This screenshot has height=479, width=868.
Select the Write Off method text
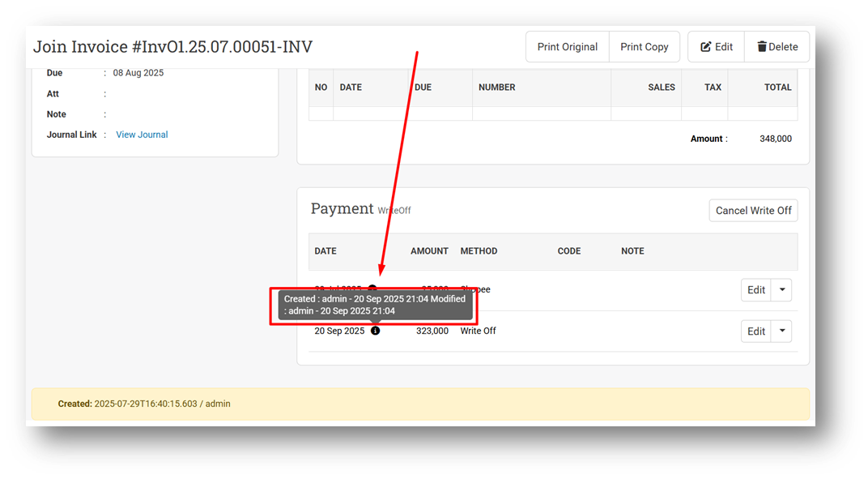[x=479, y=331]
